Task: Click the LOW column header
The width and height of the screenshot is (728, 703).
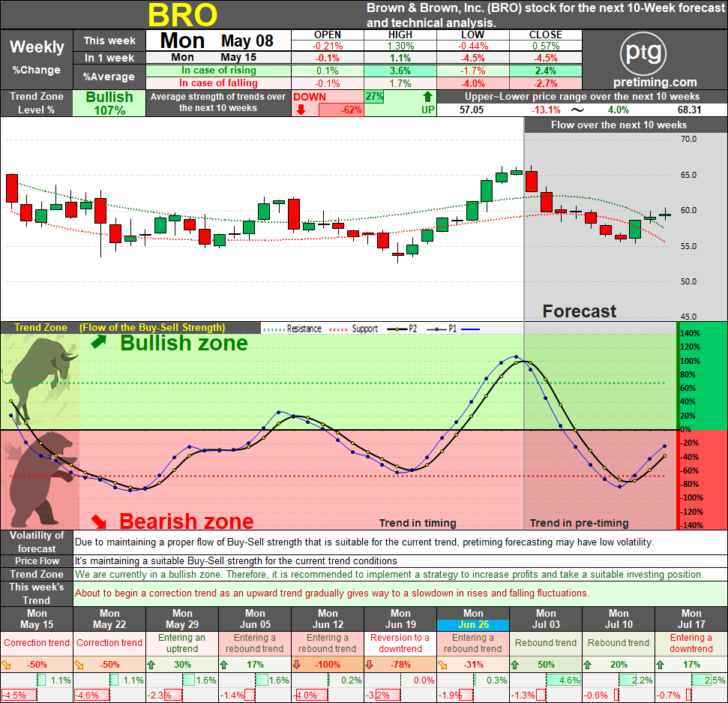Action: click(472, 35)
